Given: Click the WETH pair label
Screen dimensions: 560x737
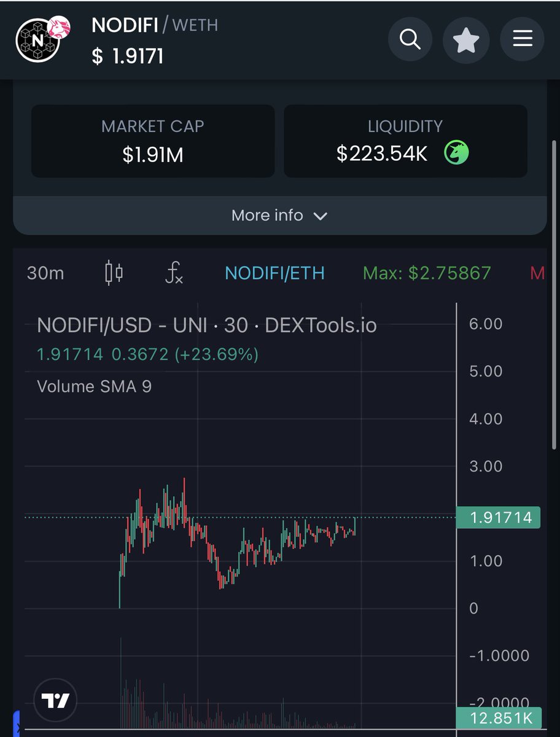Looking at the screenshot, I should tap(195, 25).
